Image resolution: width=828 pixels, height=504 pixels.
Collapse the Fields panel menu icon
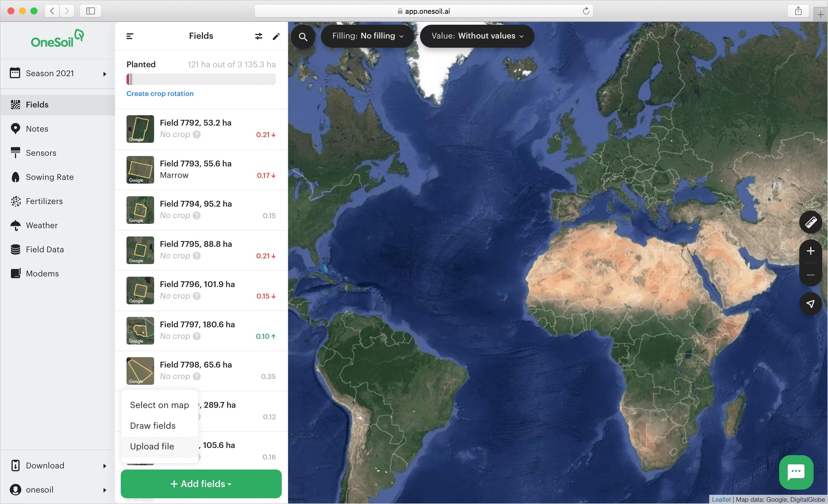click(130, 36)
